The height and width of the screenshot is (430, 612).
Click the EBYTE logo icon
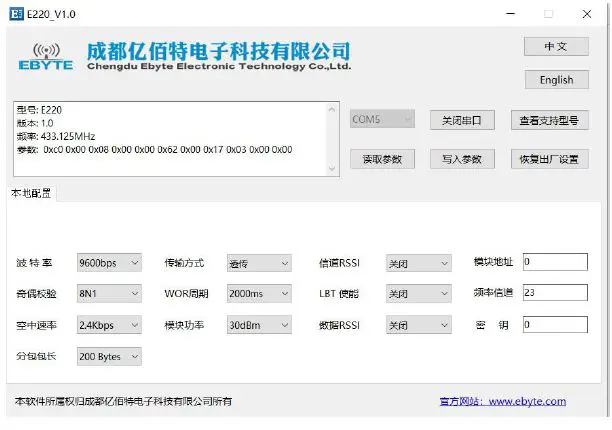coord(46,57)
